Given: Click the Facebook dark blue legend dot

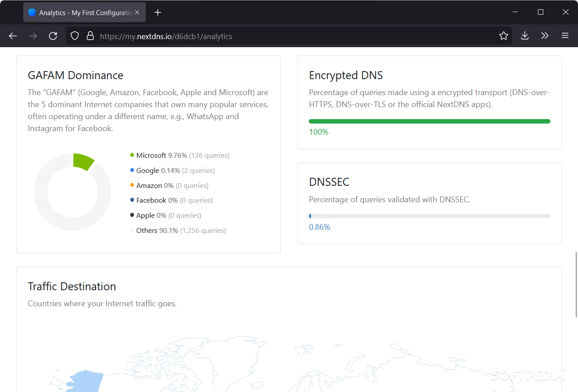Looking at the screenshot, I should coord(132,200).
